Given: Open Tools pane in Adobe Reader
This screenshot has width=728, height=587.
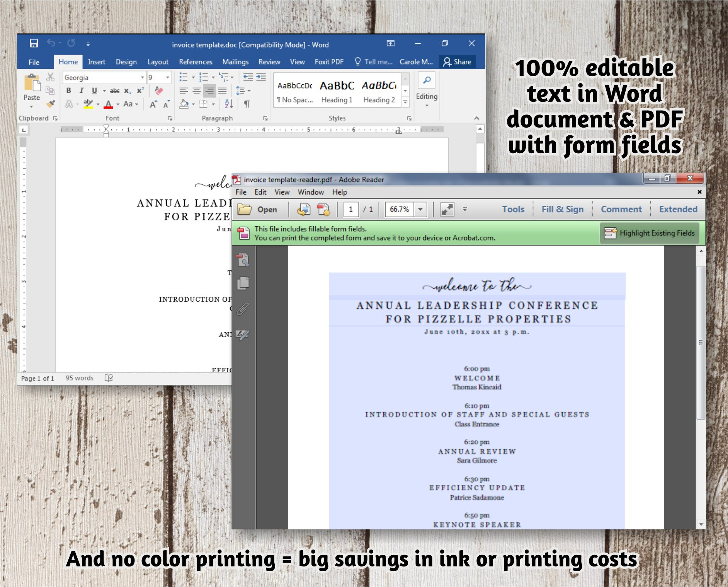Looking at the screenshot, I should 513,210.
